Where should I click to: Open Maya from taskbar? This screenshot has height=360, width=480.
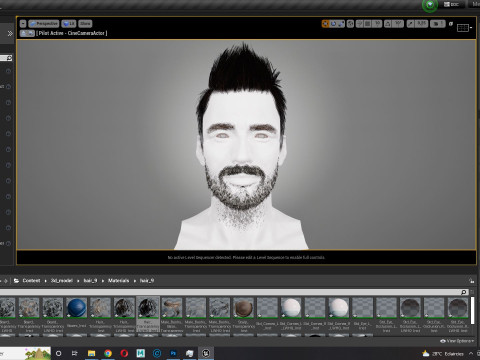tap(141, 353)
